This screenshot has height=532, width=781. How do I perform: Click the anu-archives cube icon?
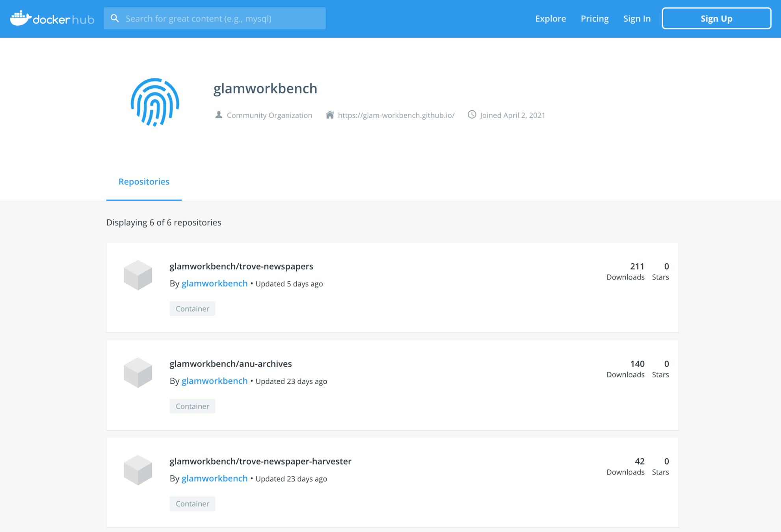point(138,372)
